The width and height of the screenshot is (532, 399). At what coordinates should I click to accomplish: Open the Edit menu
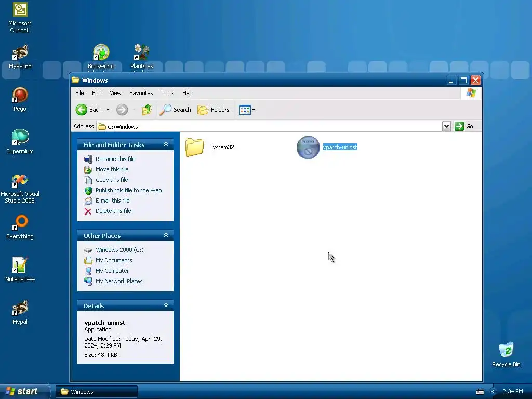coord(96,93)
